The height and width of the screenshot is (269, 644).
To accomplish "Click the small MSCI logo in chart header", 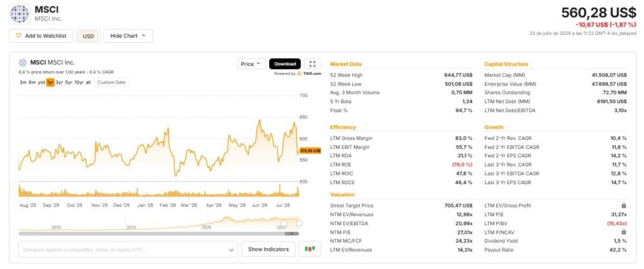I will pos(23,63).
